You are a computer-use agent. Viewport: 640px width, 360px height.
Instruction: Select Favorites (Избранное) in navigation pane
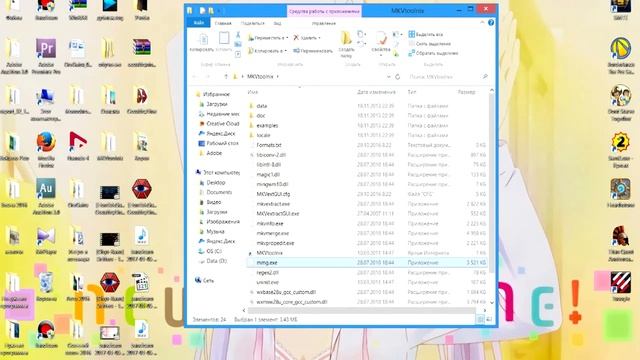(216, 94)
